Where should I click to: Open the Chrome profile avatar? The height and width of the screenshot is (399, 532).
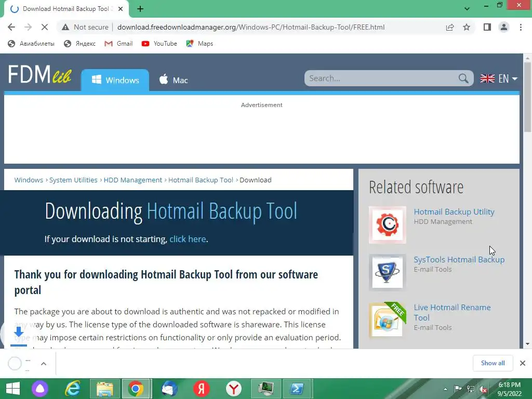[504, 27]
